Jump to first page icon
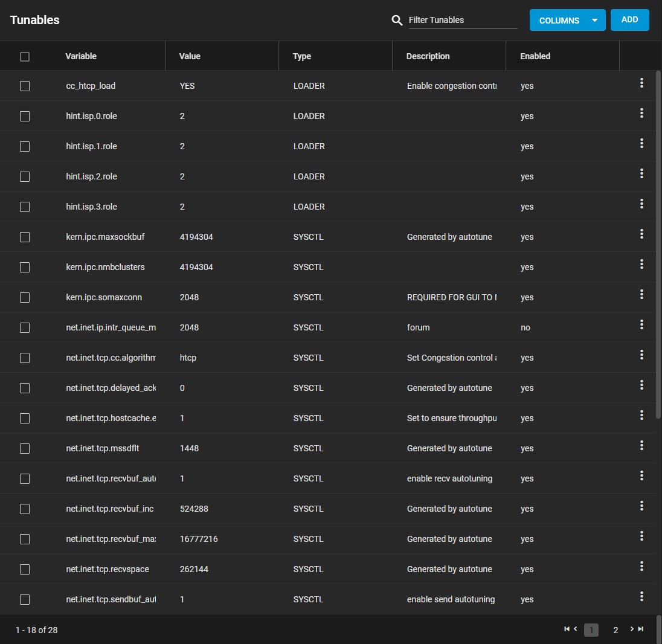The image size is (662, 644). point(567,629)
